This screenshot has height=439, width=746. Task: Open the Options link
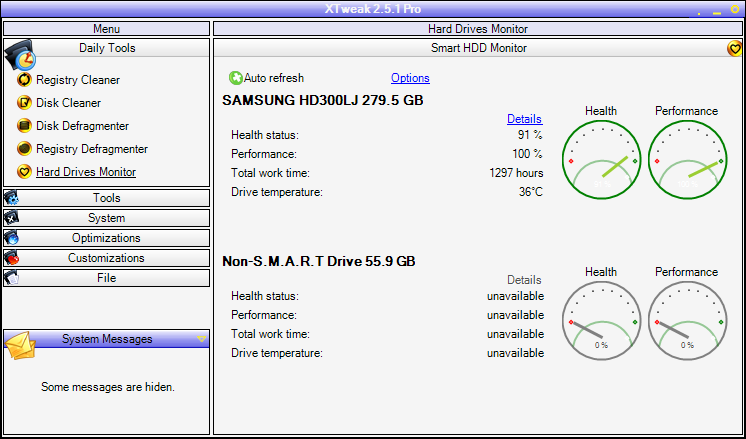coord(410,78)
